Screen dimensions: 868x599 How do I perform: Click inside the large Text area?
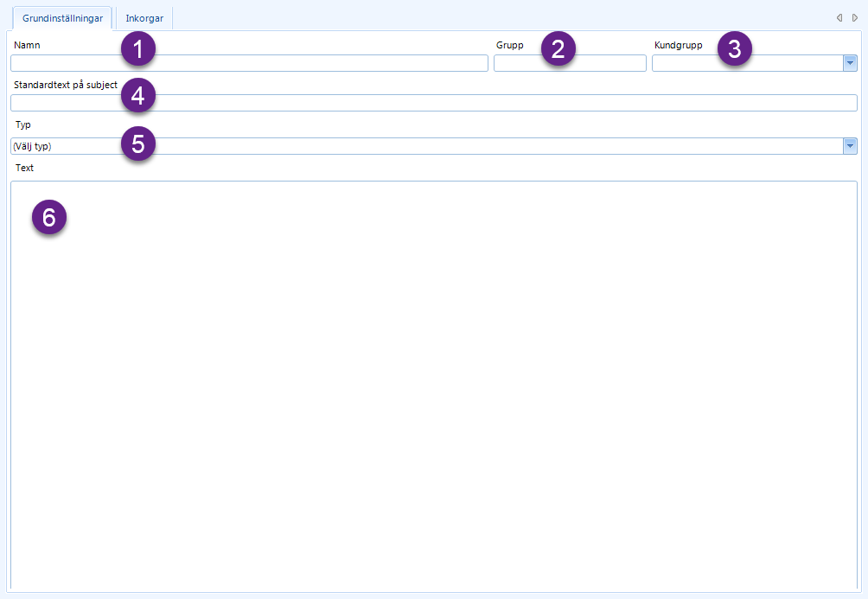pyautogui.click(x=433, y=386)
